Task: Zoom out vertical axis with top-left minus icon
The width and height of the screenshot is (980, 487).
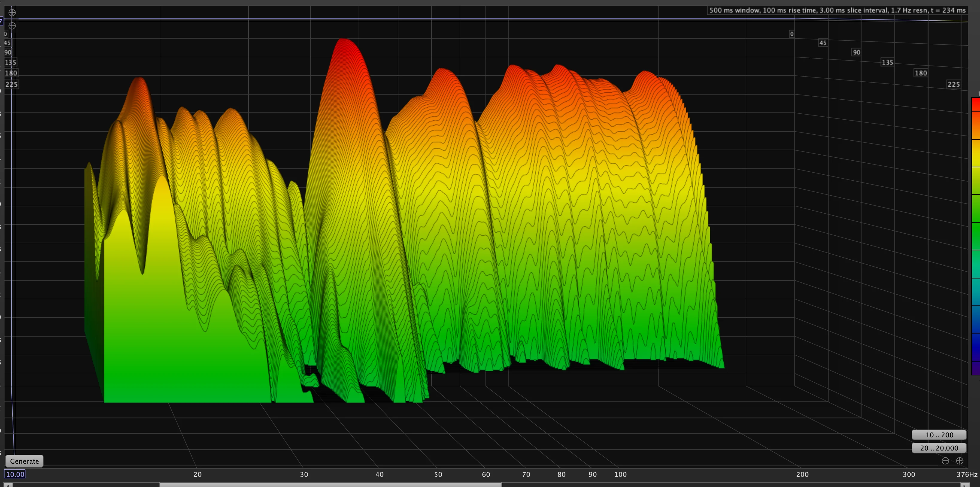Action: pos(12,26)
